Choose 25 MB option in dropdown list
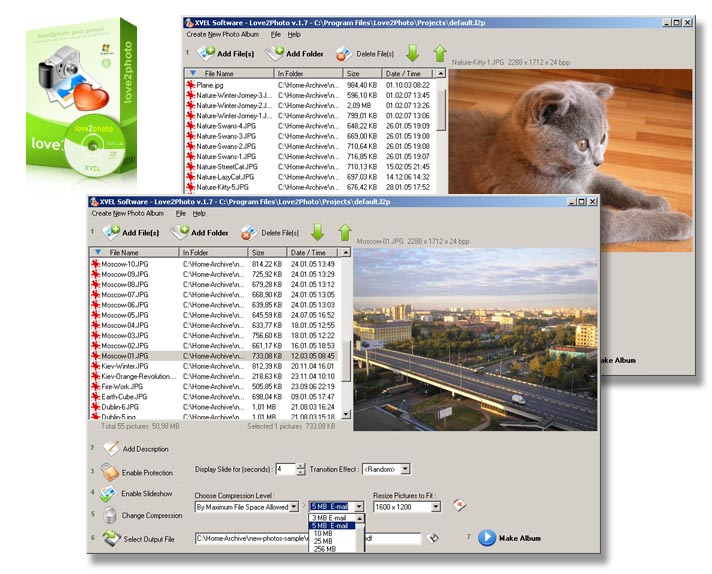 pos(332,541)
